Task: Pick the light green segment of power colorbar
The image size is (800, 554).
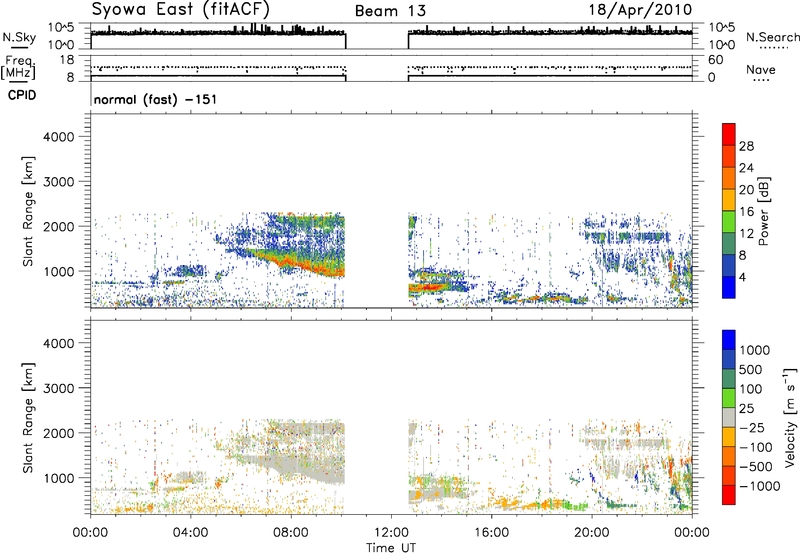Action: [x=729, y=222]
